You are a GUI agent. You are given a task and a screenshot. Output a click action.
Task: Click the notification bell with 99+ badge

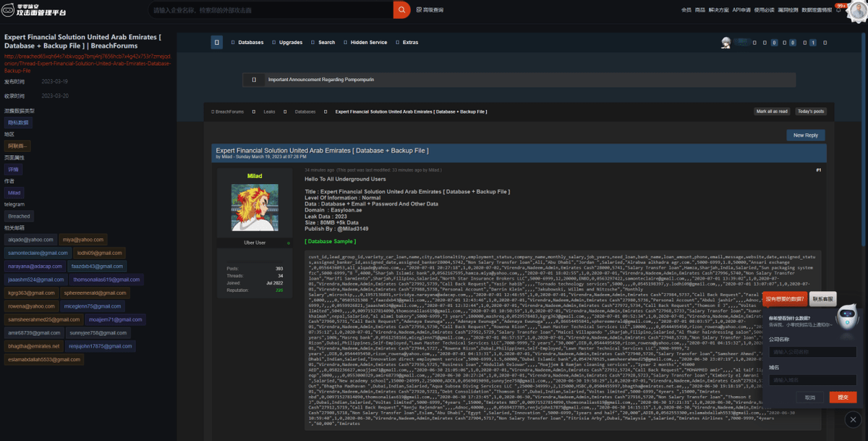coord(839,9)
